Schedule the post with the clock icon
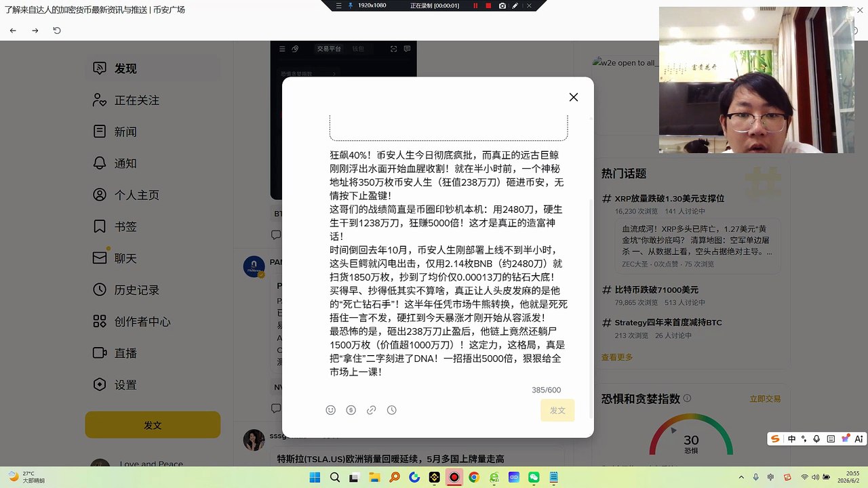The image size is (868, 488). 391,410
